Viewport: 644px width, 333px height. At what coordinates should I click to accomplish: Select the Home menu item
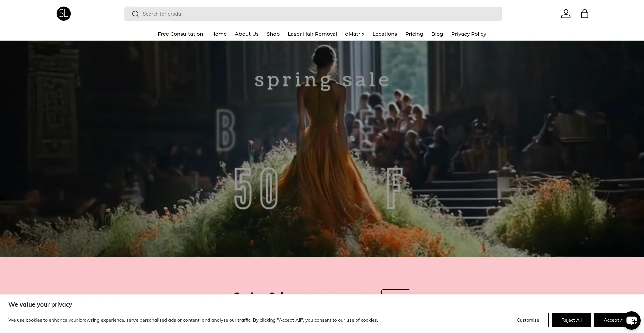(219, 34)
